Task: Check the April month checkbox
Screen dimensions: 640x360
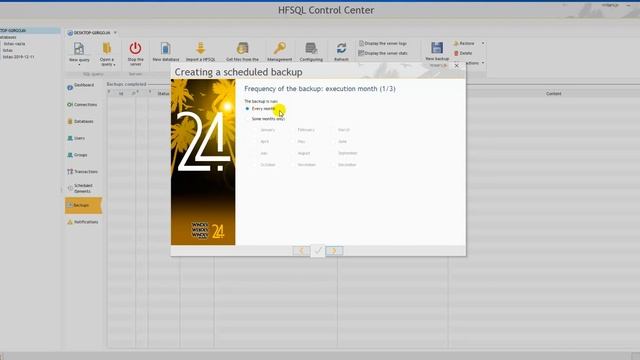Action: coord(256,142)
